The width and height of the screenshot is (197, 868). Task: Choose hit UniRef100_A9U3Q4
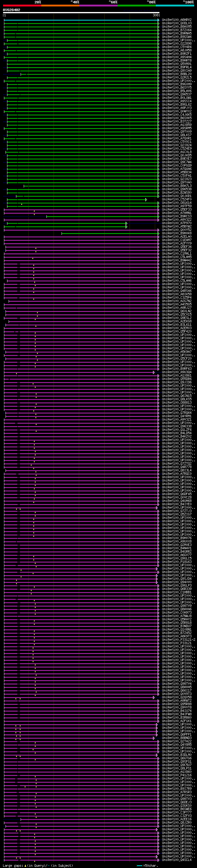[x=177, y=372]
